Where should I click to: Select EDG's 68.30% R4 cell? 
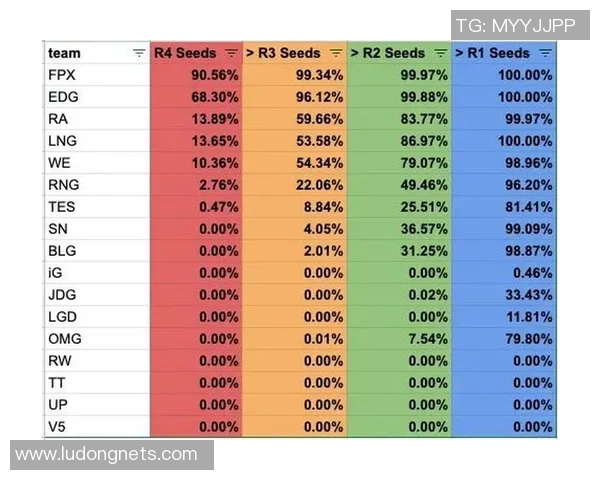tap(197, 97)
